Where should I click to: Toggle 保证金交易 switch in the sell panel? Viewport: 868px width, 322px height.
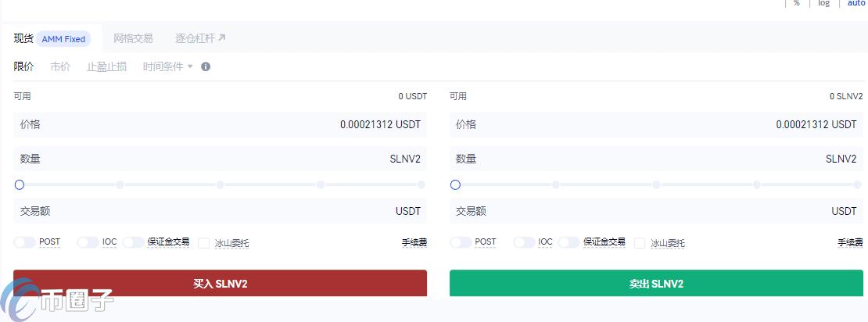coord(569,242)
